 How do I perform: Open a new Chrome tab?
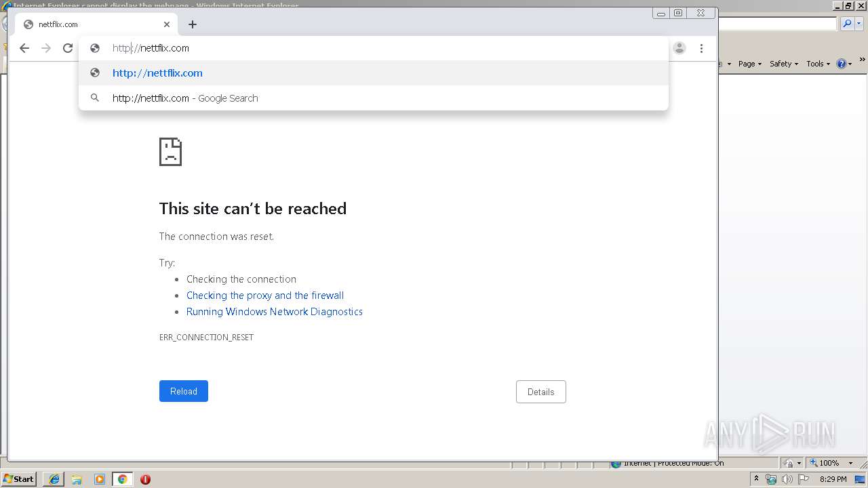pos(193,24)
